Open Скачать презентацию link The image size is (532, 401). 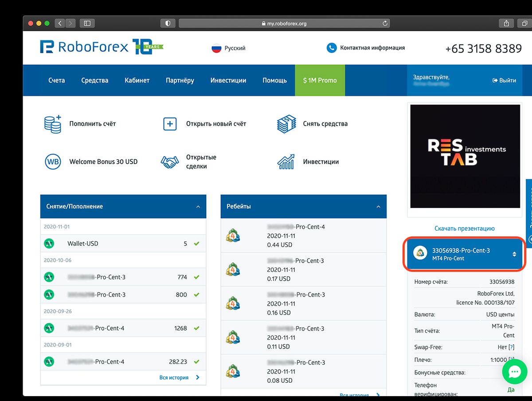(465, 228)
